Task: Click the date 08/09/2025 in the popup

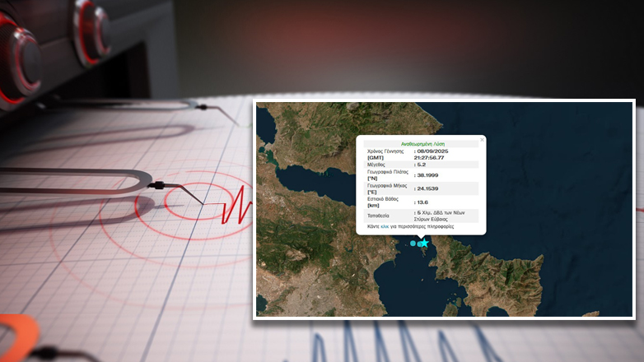Action: [x=432, y=151]
